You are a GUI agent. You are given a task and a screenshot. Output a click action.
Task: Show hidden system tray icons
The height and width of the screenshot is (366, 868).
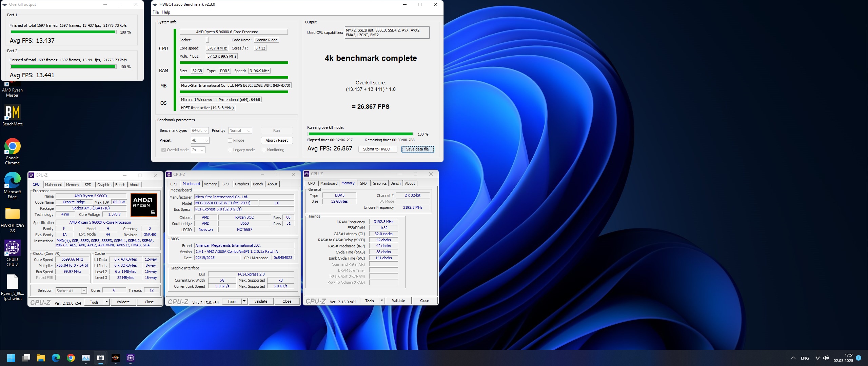coord(793,358)
